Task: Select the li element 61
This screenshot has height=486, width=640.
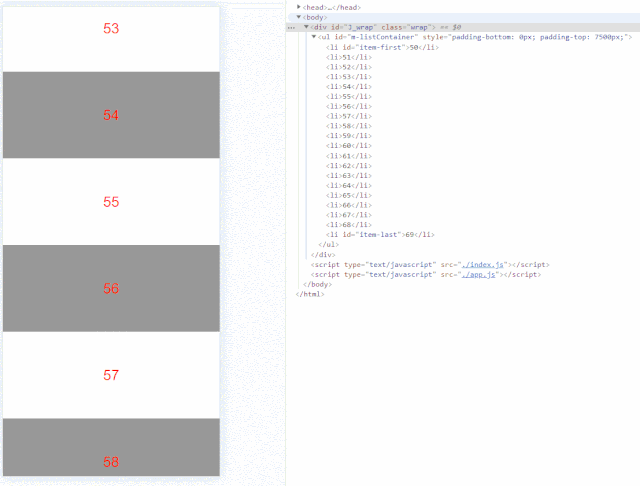Action: click(349, 155)
